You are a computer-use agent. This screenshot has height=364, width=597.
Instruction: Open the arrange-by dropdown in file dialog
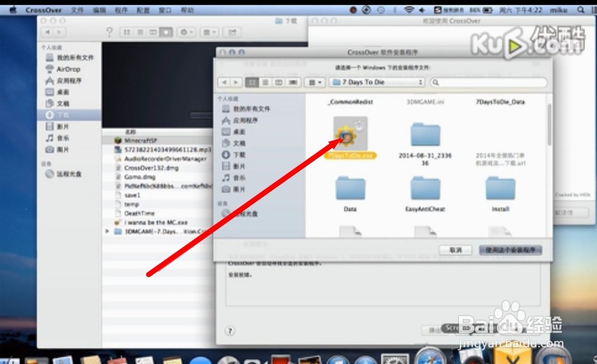pos(315,82)
